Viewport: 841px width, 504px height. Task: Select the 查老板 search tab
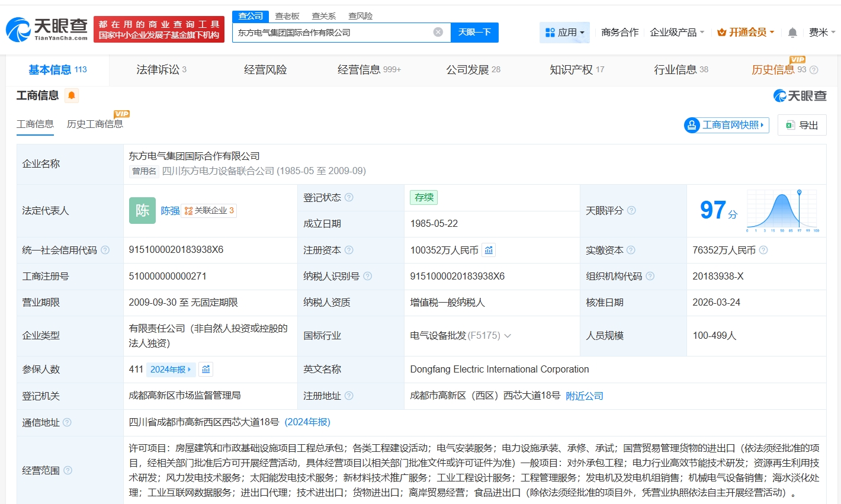[x=287, y=16]
